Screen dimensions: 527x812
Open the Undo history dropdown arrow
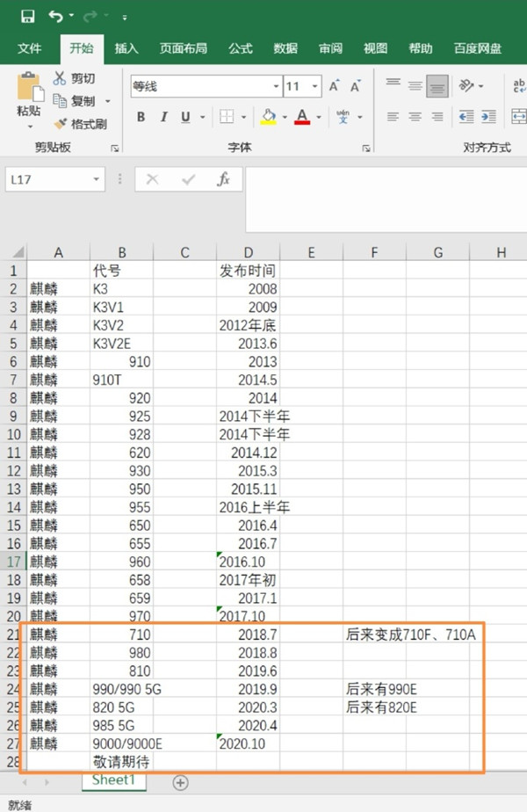click(x=71, y=16)
